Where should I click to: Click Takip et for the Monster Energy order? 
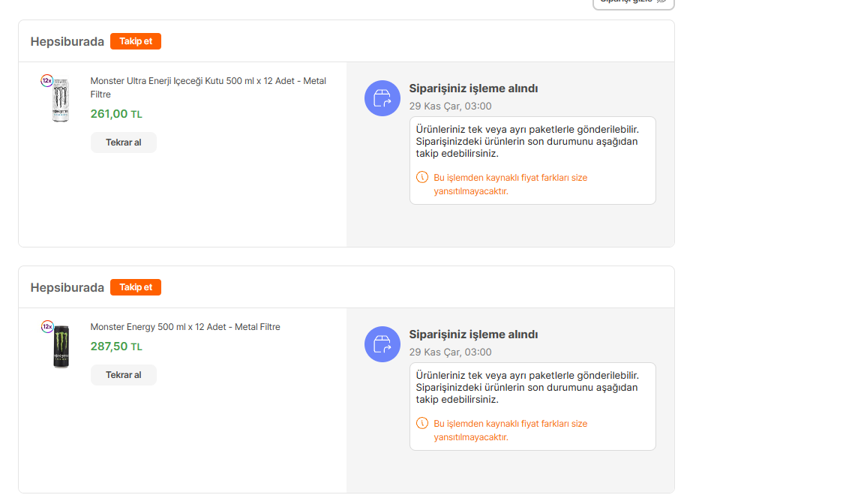pos(136,287)
